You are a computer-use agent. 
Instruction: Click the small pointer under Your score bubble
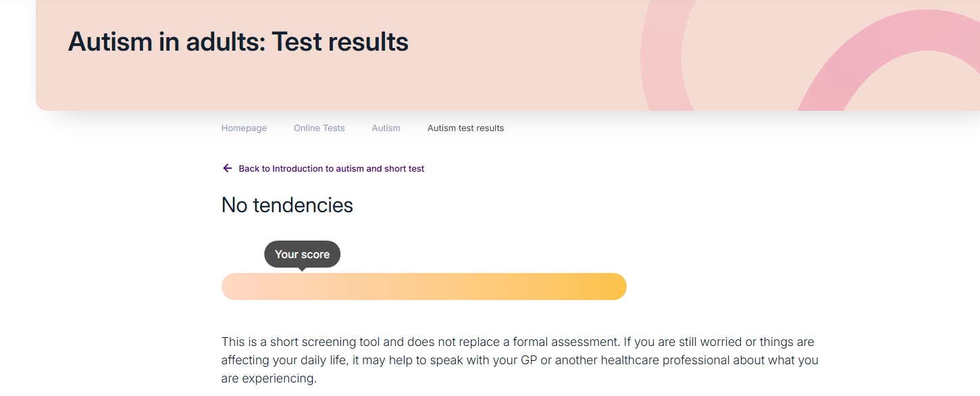point(302,269)
